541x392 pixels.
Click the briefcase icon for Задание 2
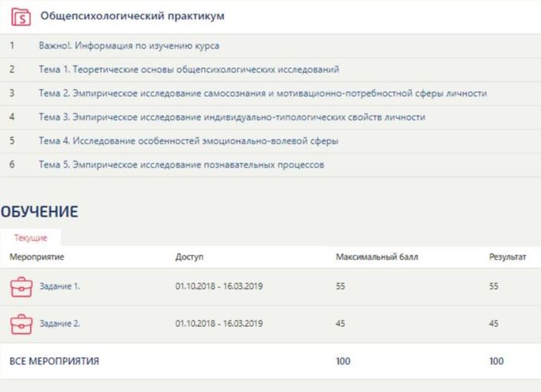coord(21,324)
